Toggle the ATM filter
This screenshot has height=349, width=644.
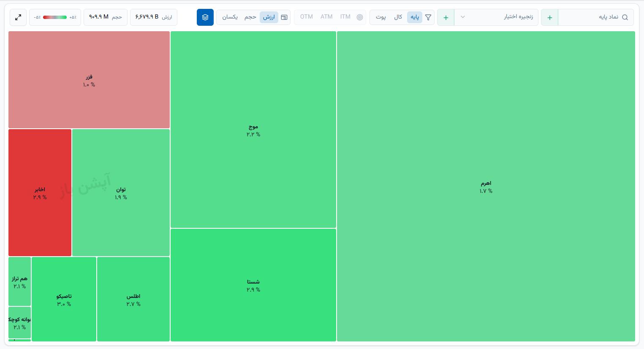326,17
